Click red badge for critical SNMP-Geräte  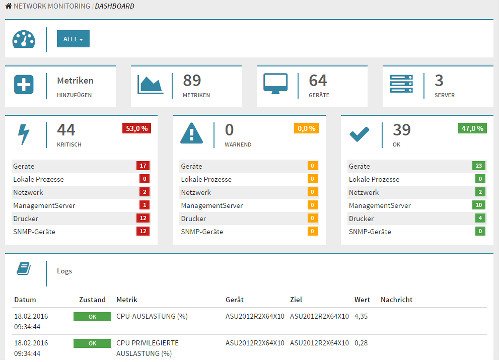coord(143,231)
